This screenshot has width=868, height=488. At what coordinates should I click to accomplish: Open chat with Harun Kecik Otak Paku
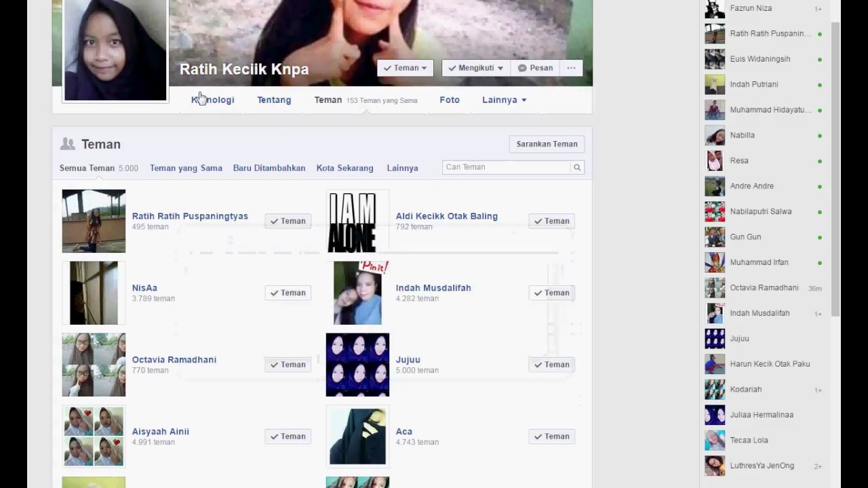764,364
